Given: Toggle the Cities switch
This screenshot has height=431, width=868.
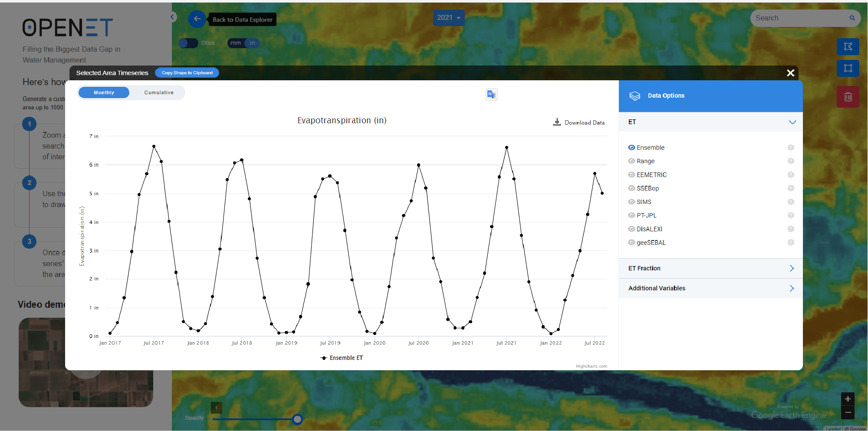Looking at the screenshot, I should 188,43.
